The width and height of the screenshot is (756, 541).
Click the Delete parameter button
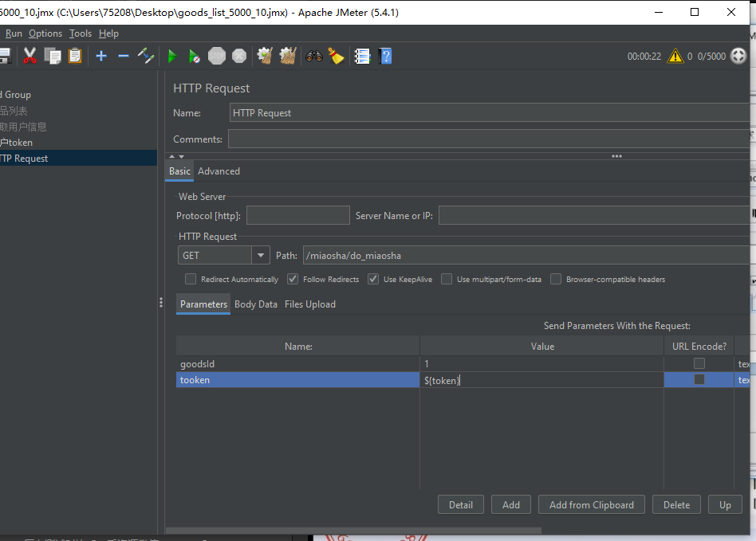tap(676, 504)
